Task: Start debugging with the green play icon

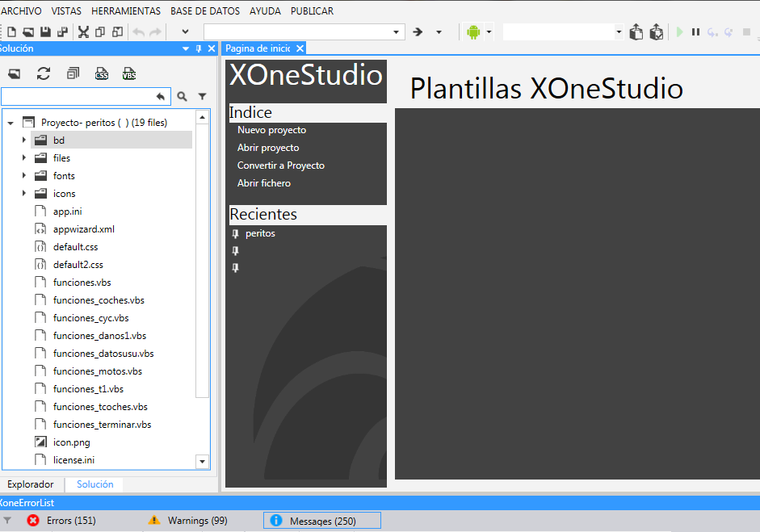Action: (x=679, y=32)
